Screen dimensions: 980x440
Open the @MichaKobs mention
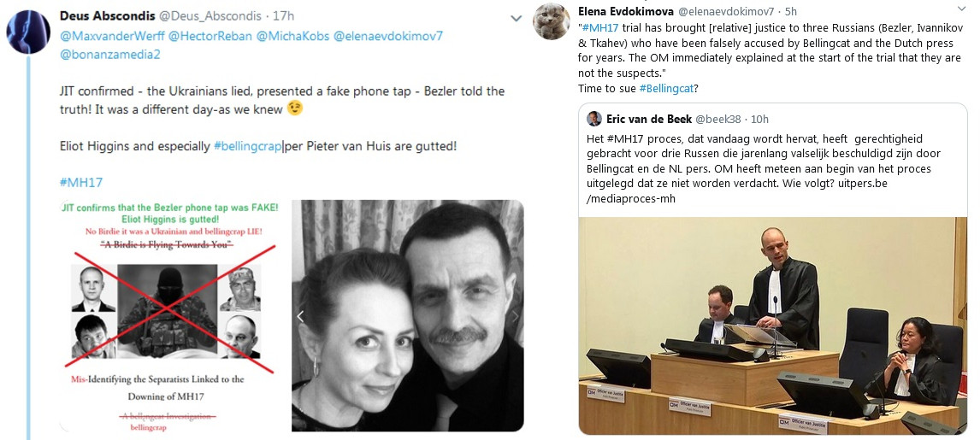coord(293,36)
